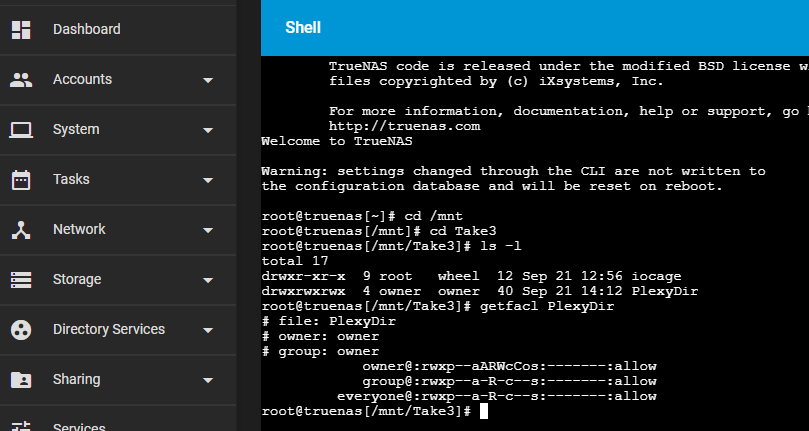Click the Shell page title

coord(303,28)
